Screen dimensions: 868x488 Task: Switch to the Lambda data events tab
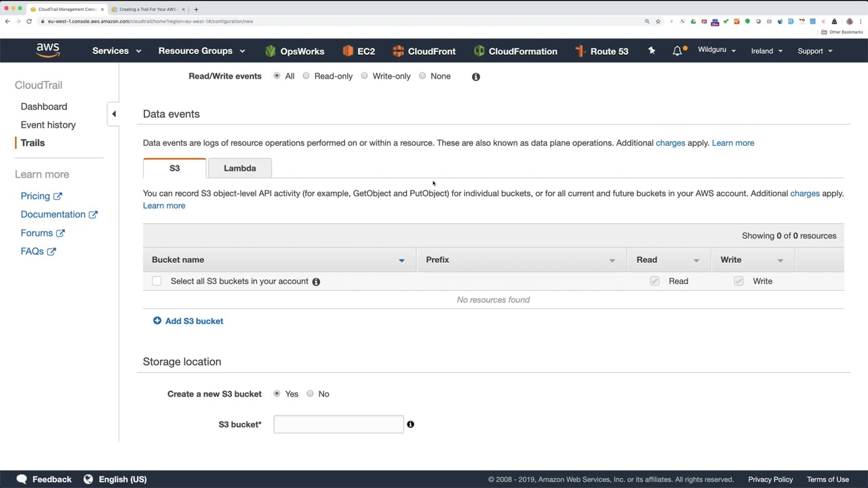(x=239, y=168)
